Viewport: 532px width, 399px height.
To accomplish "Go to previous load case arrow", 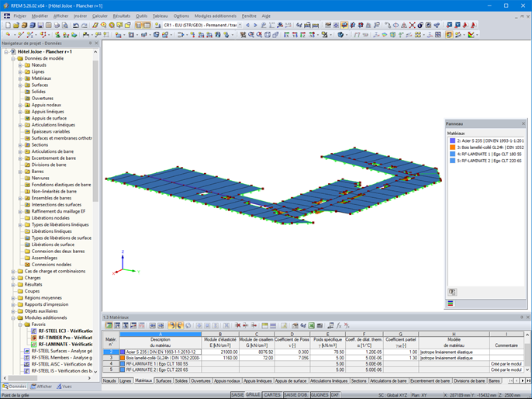I will (x=247, y=25).
